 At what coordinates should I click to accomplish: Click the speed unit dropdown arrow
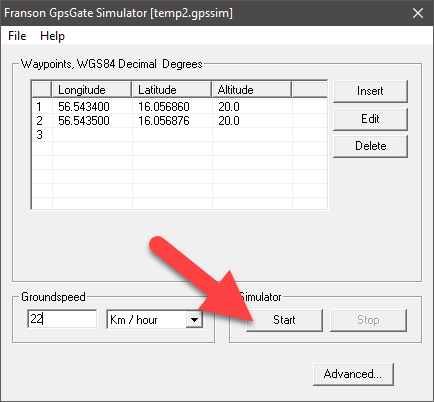coord(194,320)
